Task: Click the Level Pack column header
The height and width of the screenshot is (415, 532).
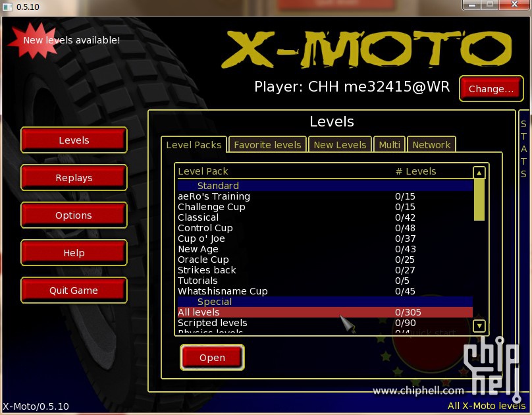Action: [x=203, y=171]
